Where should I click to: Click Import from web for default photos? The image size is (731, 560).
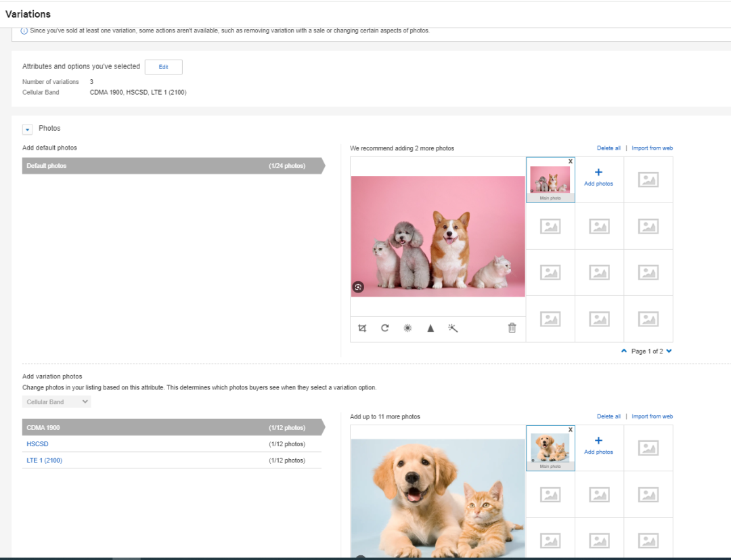pos(652,148)
